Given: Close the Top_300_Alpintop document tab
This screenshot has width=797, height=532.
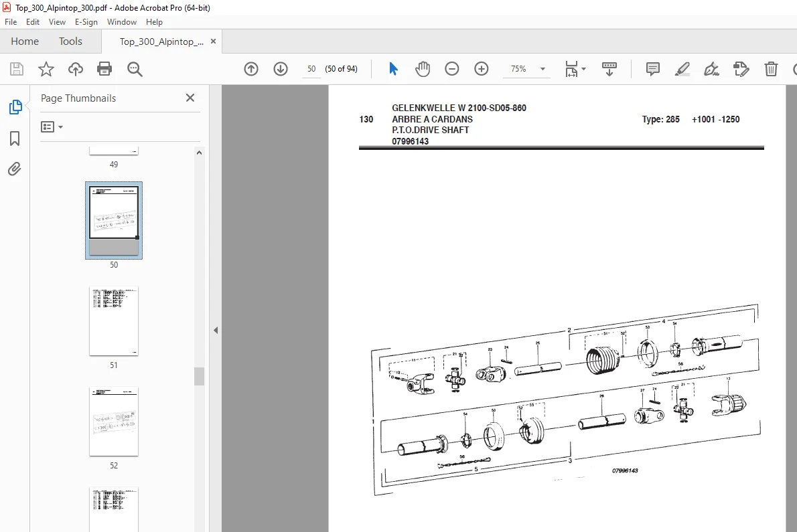Looking at the screenshot, I should pyautogui.click(x=214, y=41).
